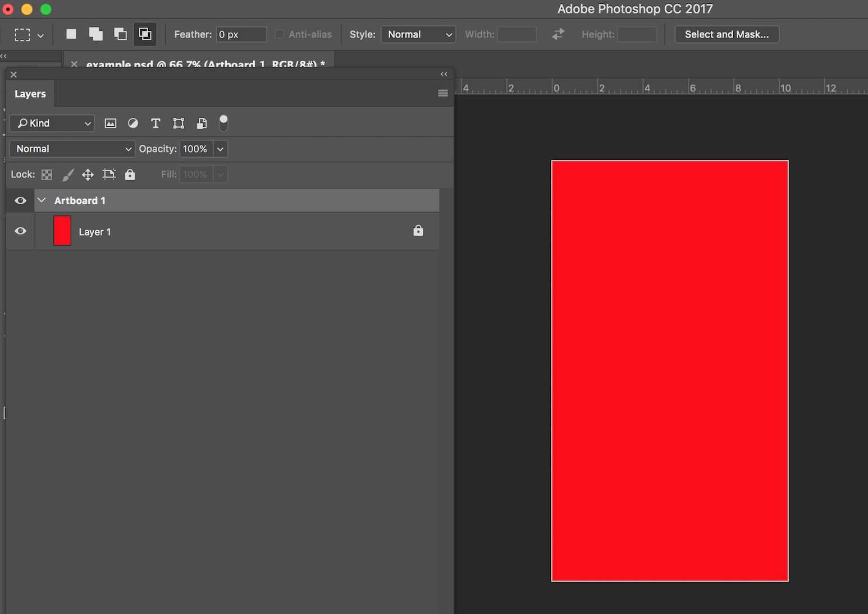Open the Layers panel flyout menu

pyautogui.click(x=443, y=93)
